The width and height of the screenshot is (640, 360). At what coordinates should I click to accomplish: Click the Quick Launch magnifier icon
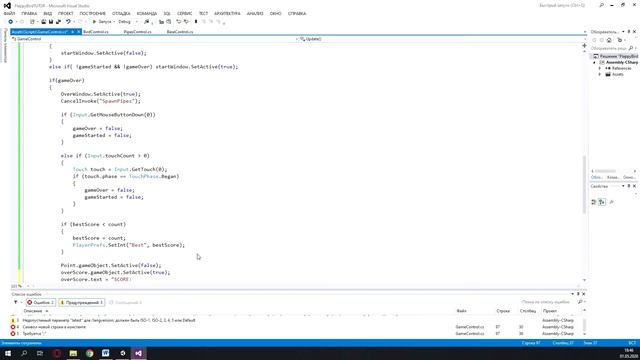pyautogui.click(x=601, y=5)
